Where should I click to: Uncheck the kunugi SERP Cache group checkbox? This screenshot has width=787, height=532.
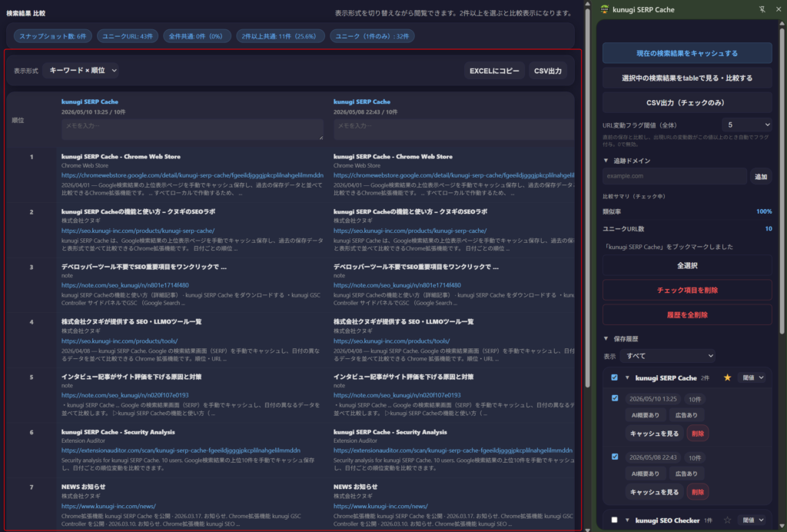[614, 377]
